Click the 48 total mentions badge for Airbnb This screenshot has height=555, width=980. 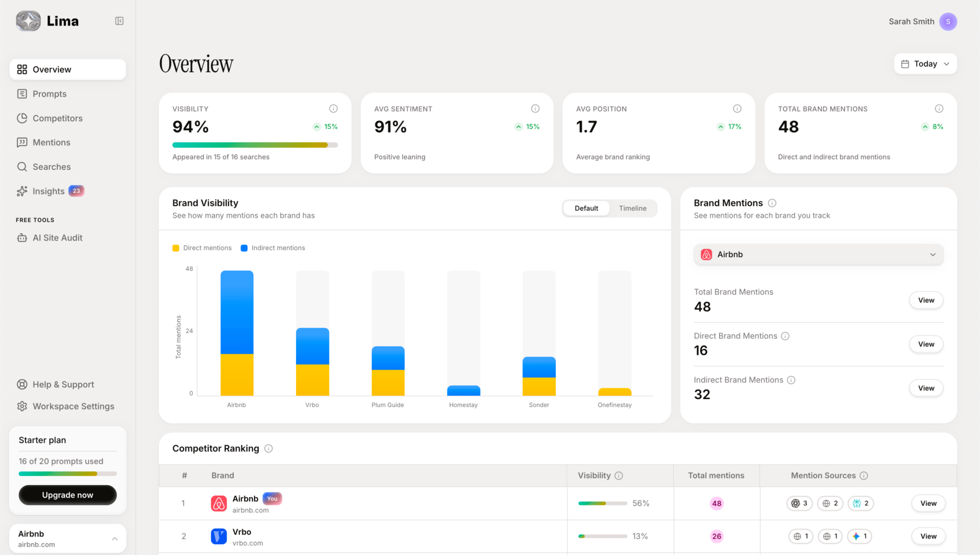pos(717,503)
